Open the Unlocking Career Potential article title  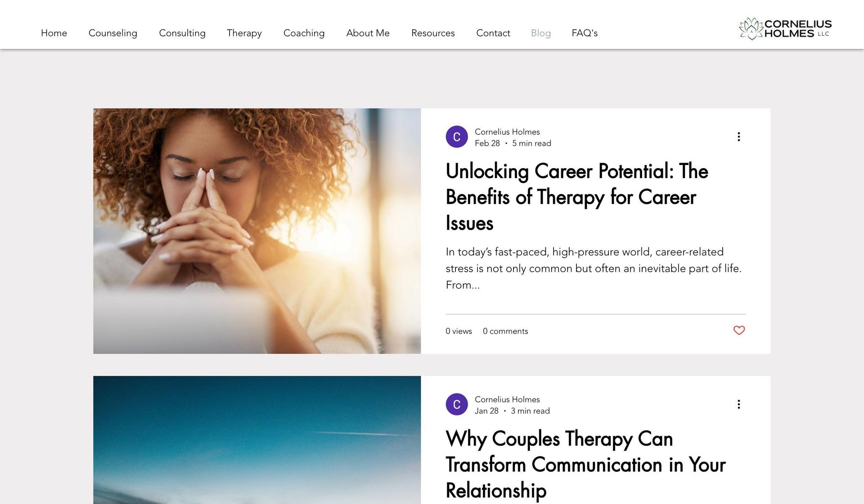(577, 197)
